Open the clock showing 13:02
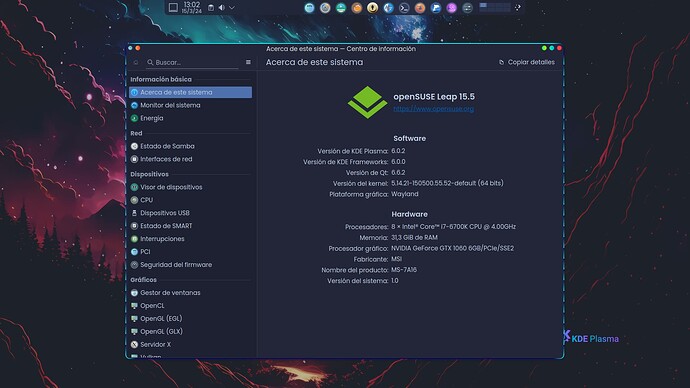 tap(192, 7)
